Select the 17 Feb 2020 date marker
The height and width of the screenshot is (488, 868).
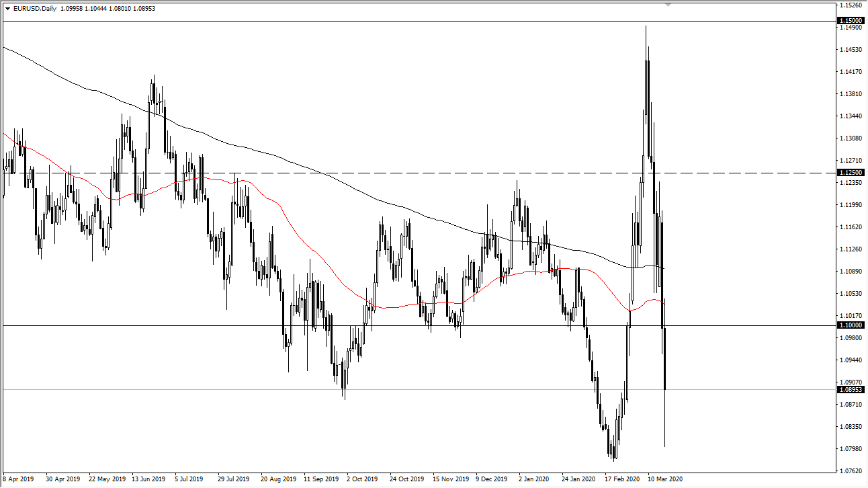pyautogui.click(x=622, y=480)
